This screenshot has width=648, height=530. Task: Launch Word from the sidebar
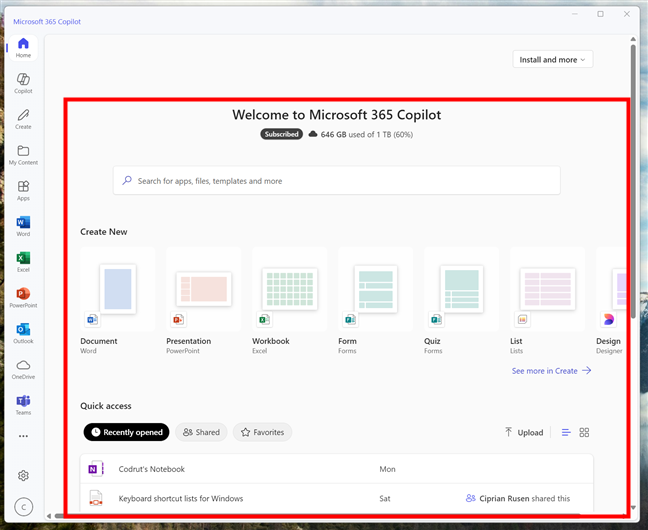(23, 226)
